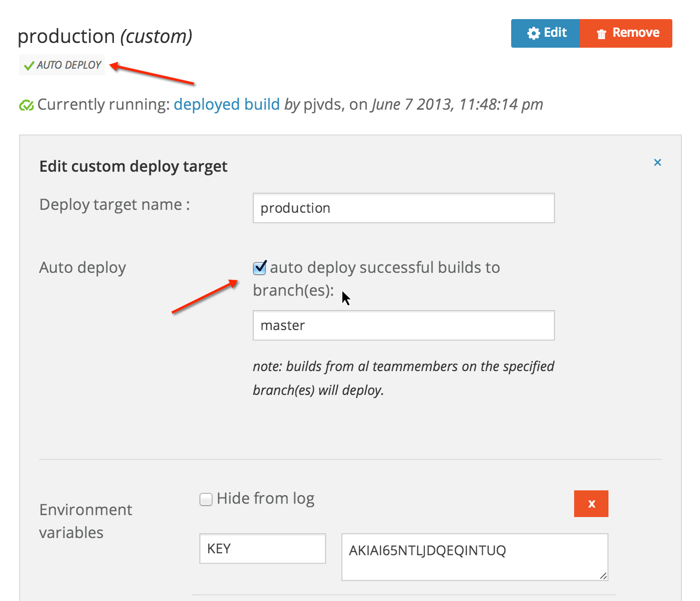Click the AUTO DEPLOY badge
The image size is (700, 601).
pyautogui.click(x=62, y=65)
